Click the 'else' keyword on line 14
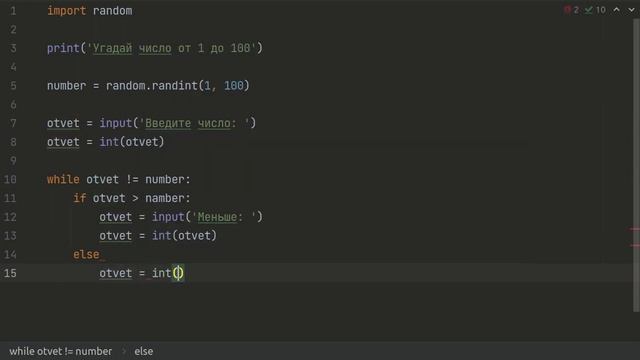This screenshot has width=640, height=360. pos(86,255)
